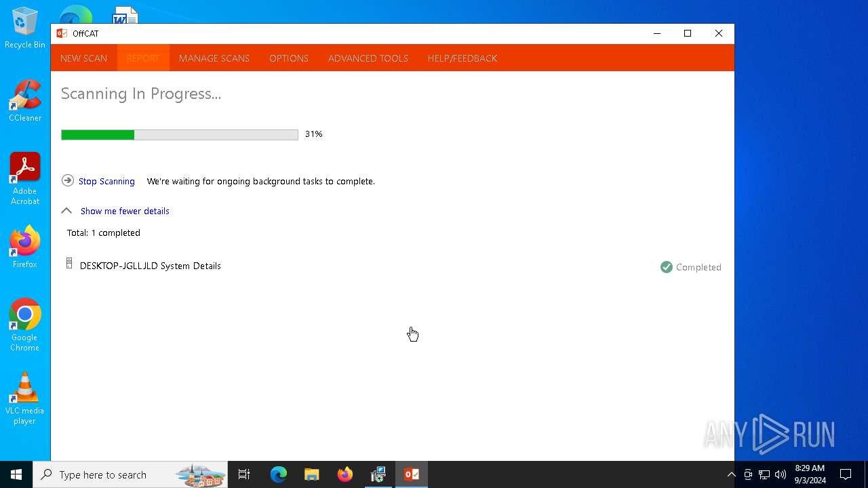This screenshot has width=868, height=488.
Task: Open the HELP/FEEDBACK tab
Action: tap(462, 58)
